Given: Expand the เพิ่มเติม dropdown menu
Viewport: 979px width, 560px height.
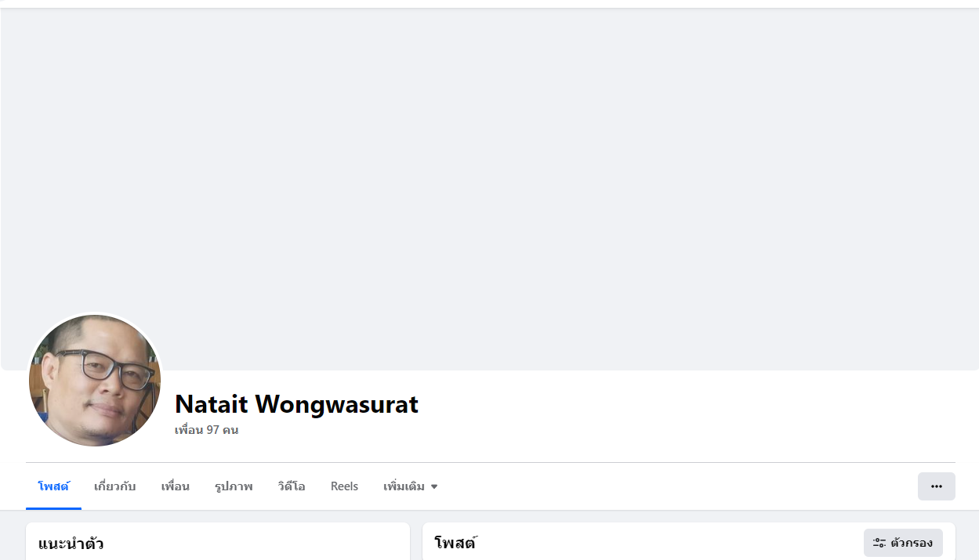Looking at the screenshot, I should [x=411, y=486].
